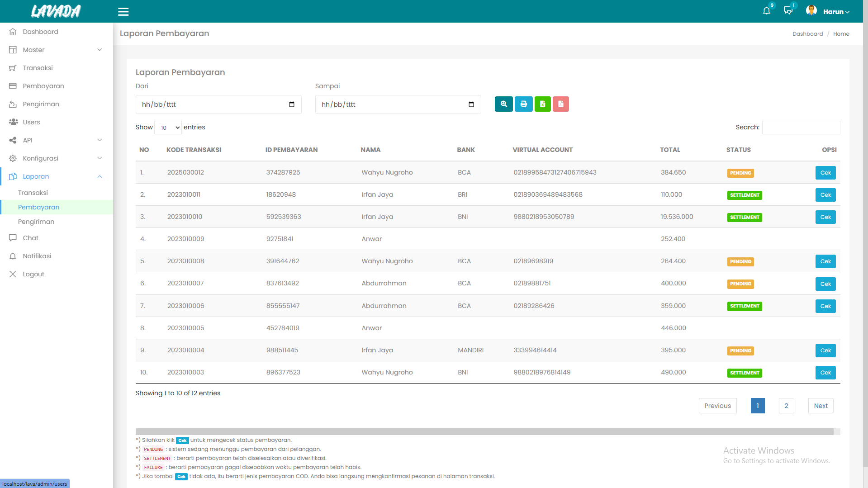This screenshot has height=488, width=868.
Task: Click Cek for transaction 2023010004
Action: [x=825, y=351]
